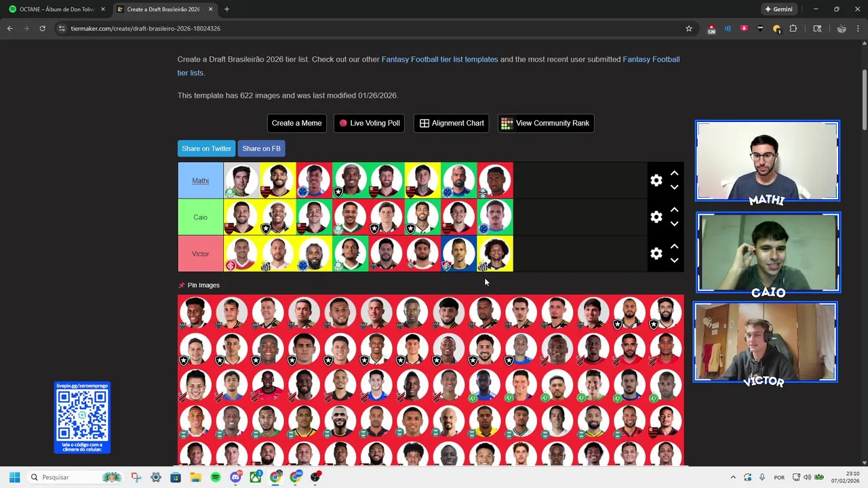Click the page vertical scrollbar
Screen dimensions: 868x488
pos(864,100)
